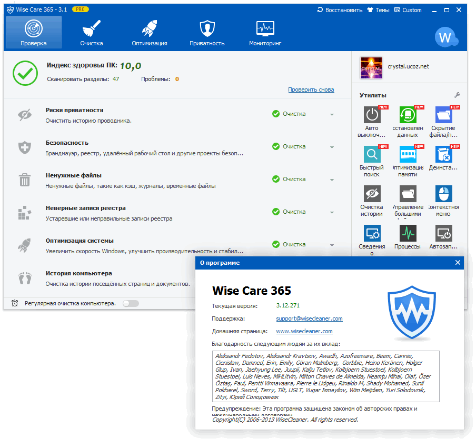Click the Ненужные файлы trash icon
The image size is (476, 448).
click(25, 180)
